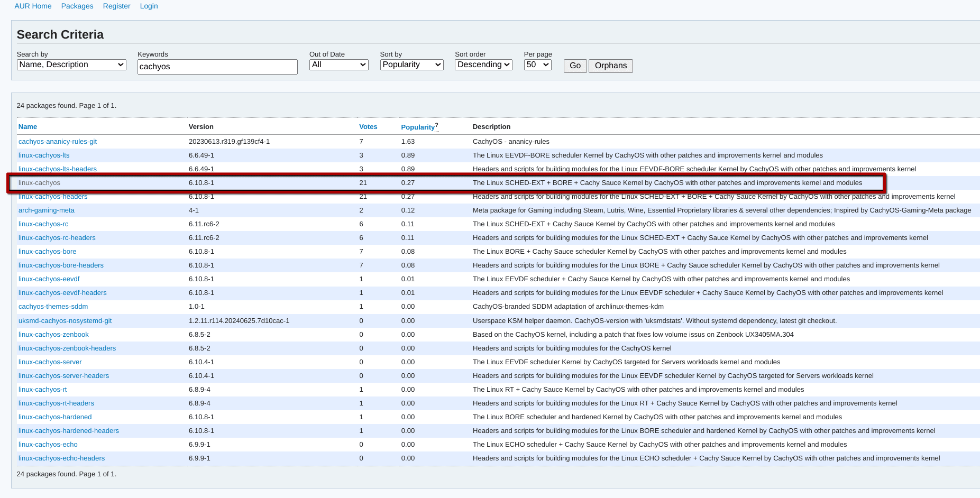Click version 4-1 of arch-gaming-meta

pyautogui.click(x=194, y=210)
